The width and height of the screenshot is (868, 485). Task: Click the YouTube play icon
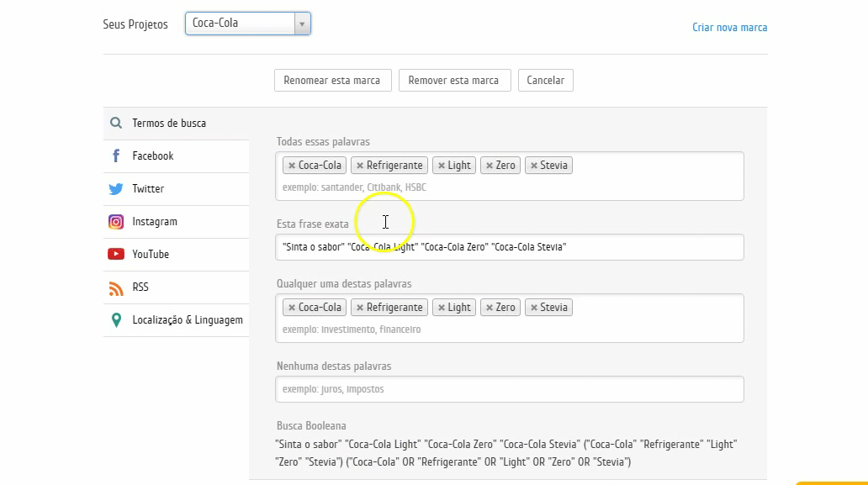click(116, 255)
